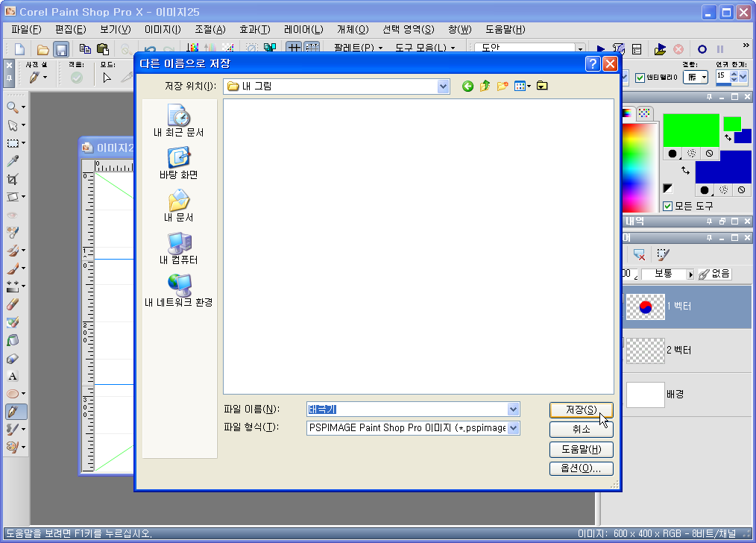756x543 pixels.
Task: Click the set black and white materials icon
Action: pos(668,189)
